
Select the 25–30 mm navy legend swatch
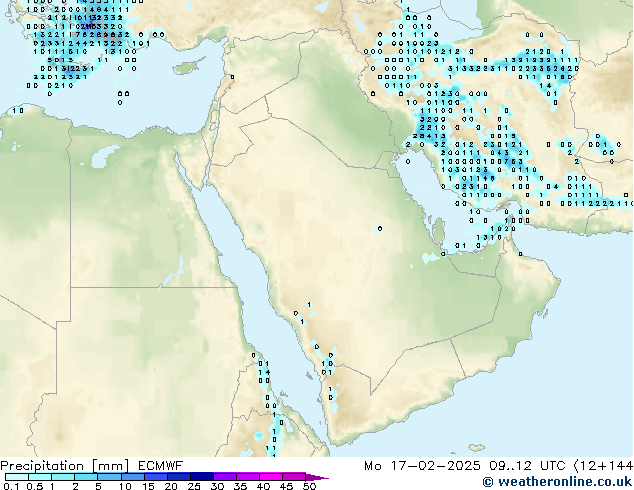point(202,477)
